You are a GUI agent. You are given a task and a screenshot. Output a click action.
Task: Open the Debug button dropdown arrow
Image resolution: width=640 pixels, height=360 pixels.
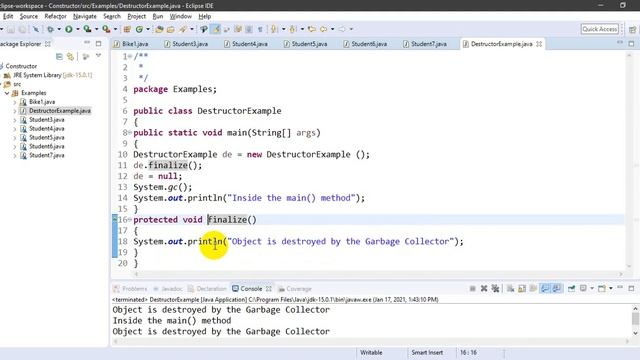pyautogui.click(x=59, y=29)
